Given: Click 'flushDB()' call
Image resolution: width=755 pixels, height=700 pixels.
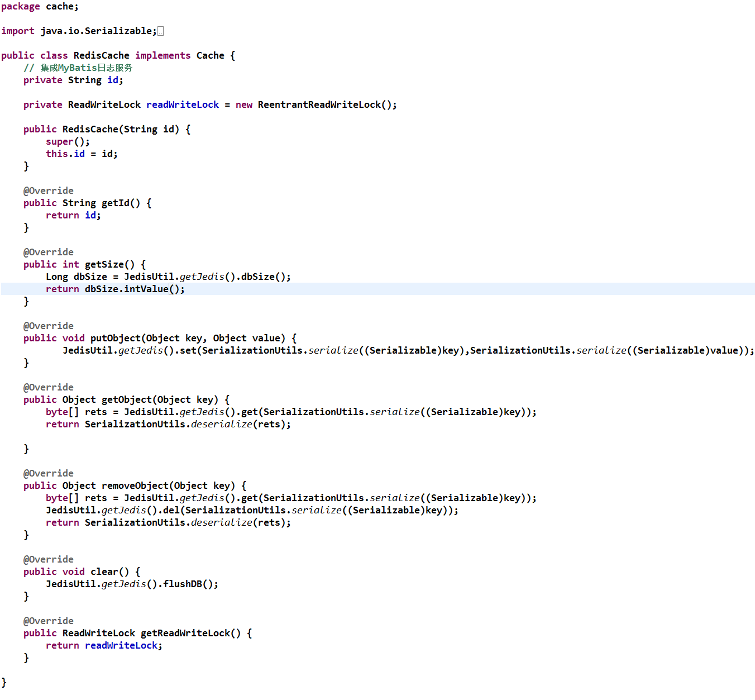Looking at the screenshot, I should [188, 584].
